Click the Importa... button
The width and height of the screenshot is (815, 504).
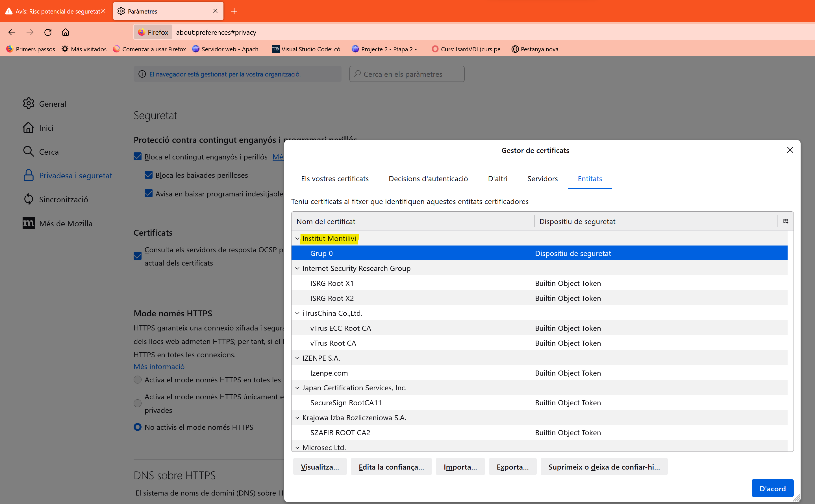(460, 467)
